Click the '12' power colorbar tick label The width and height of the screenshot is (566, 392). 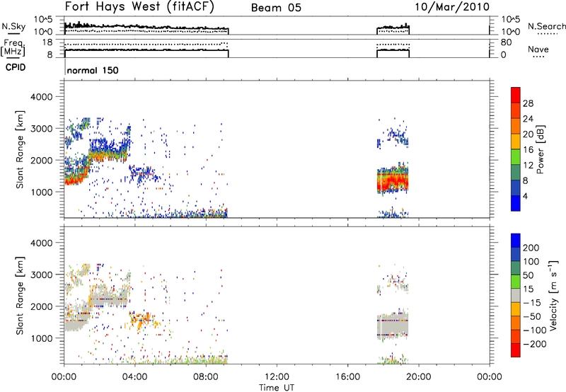pyautogui.click(x=528, y=166)
